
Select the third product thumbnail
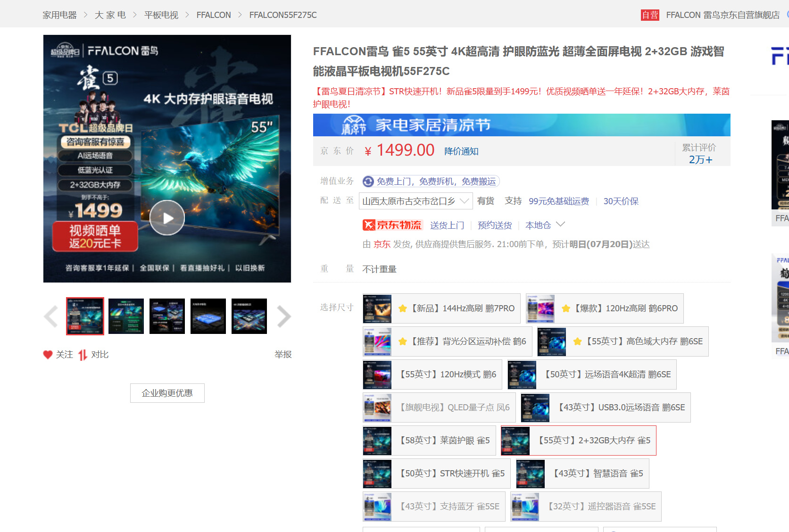pyautogui.click(x=167, y=316)
